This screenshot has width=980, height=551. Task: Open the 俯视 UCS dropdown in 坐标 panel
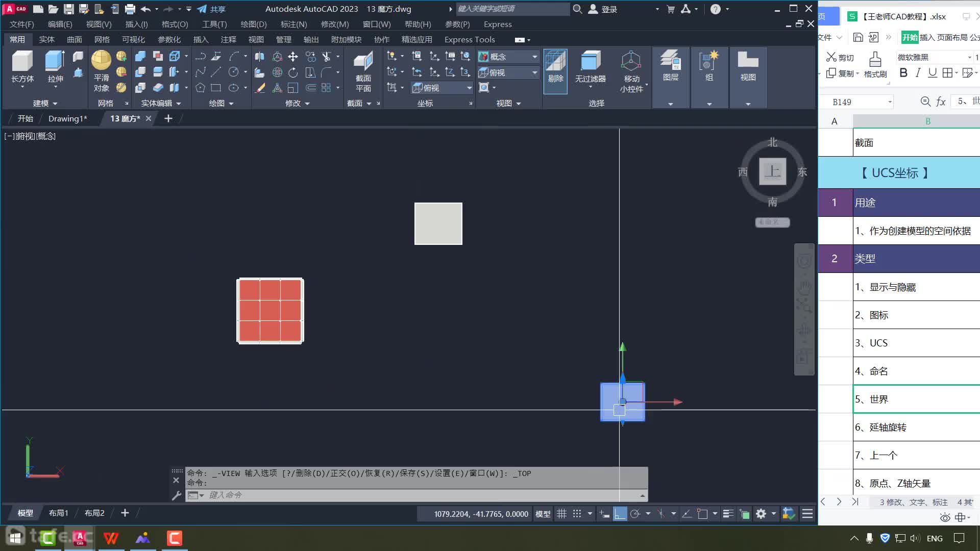(442, 88)
